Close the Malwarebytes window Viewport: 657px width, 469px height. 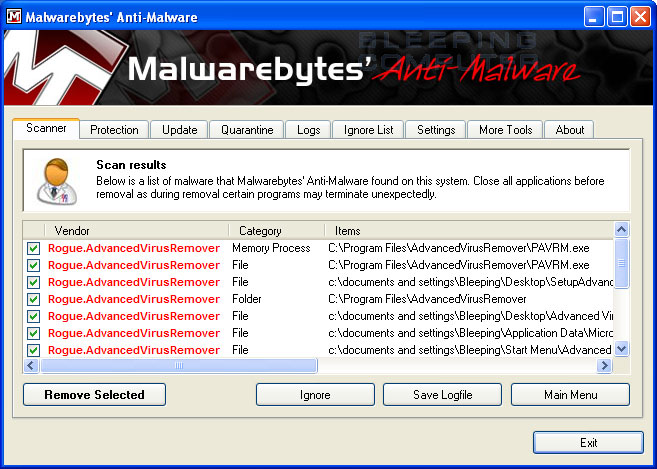(x=641, y=17)
